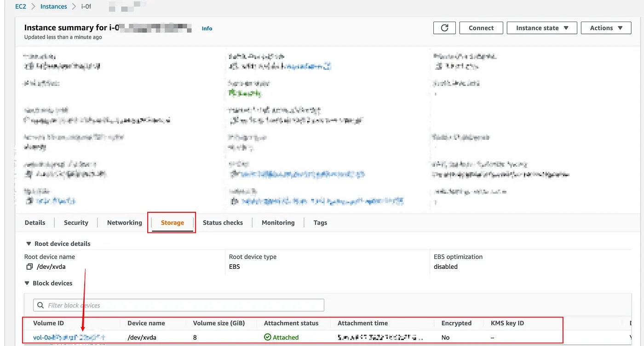Image resolution: width=644 pixels, height=346 pixels.
Task: Collapse the Block devices section
Action: point(28,283)
